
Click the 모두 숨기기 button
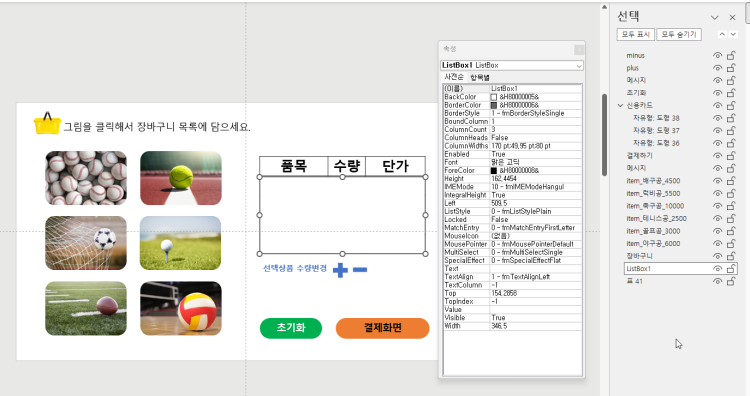click(679, 34)
